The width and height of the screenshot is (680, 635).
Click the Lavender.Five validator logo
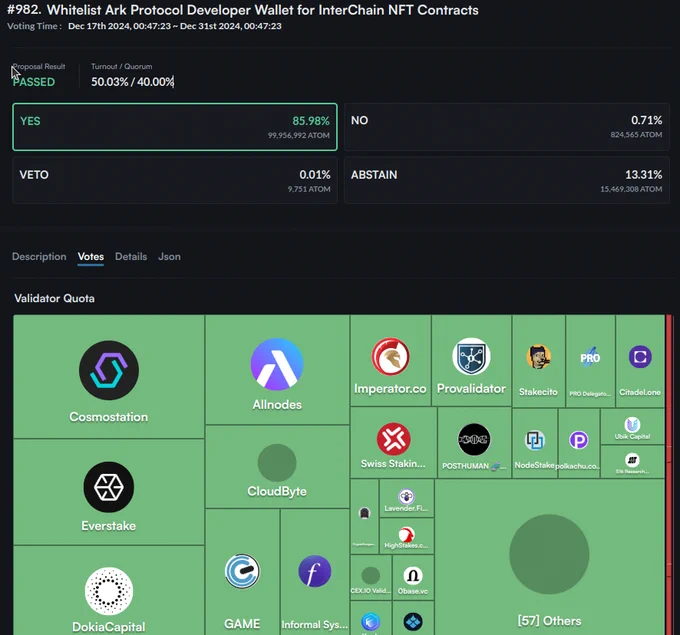(x=406, y=496)
